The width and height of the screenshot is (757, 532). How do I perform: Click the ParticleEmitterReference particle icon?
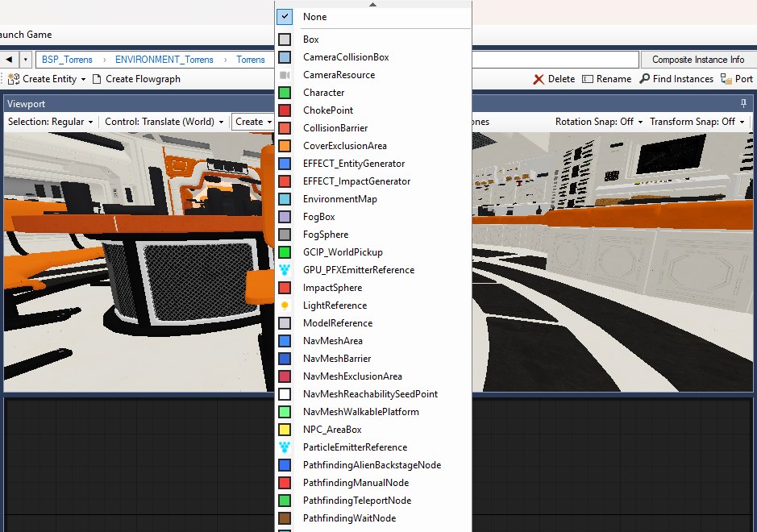285,447
